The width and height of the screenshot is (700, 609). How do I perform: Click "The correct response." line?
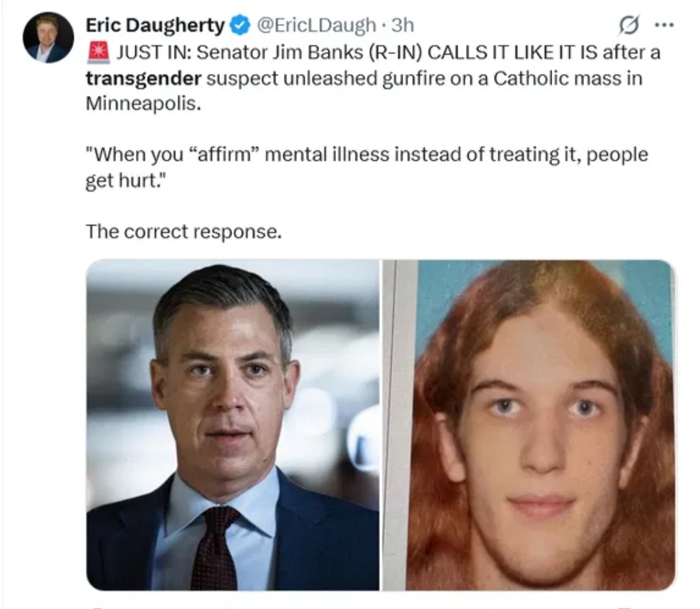pos(183,231)
